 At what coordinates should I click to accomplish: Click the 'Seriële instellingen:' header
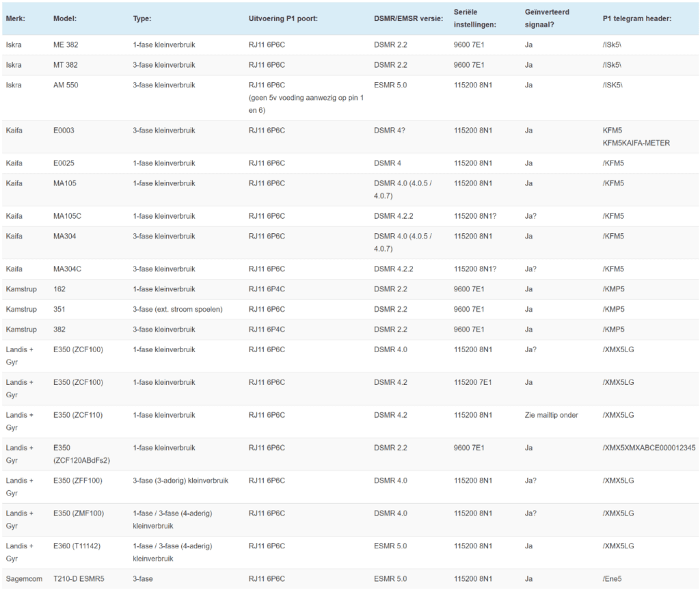pos(474,18)
